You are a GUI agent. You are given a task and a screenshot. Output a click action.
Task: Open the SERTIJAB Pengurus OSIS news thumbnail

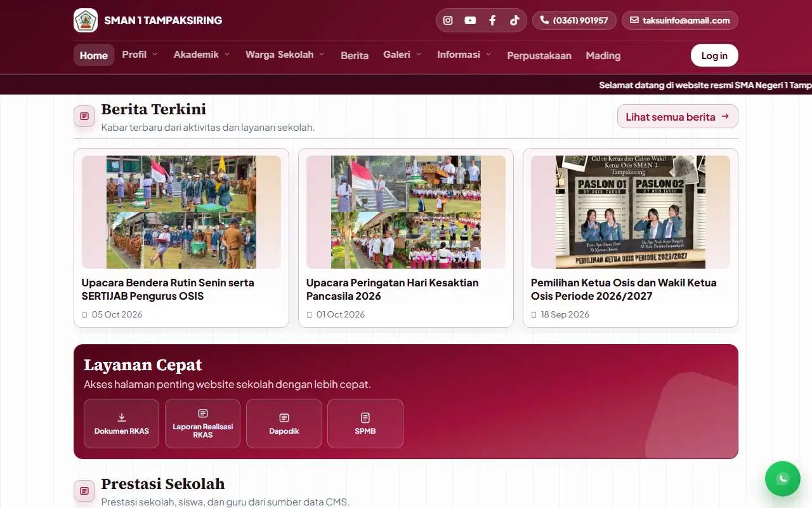pyautogui.click(x=181, y=212)
